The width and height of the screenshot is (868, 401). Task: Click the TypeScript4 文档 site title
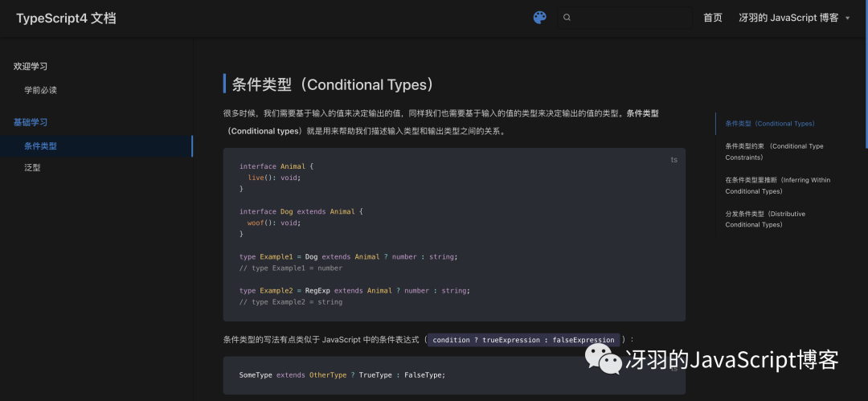click(67, 18)
